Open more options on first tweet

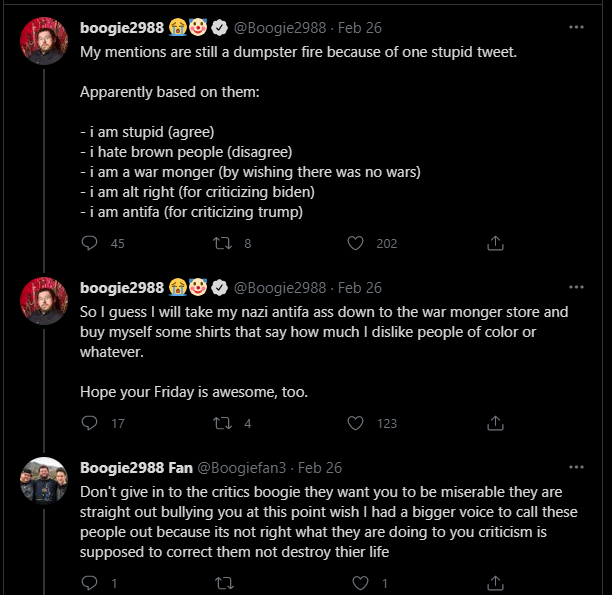(x=576, y=27)
